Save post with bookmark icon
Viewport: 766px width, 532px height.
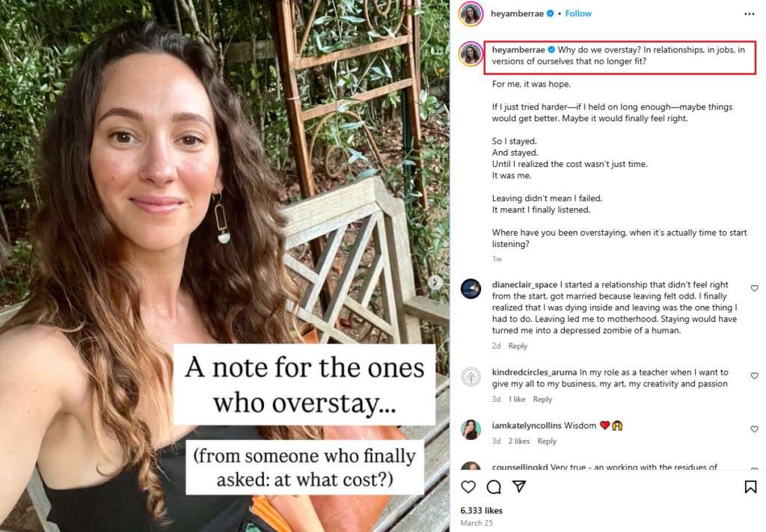pyautogui.click(x=750, y=487)
